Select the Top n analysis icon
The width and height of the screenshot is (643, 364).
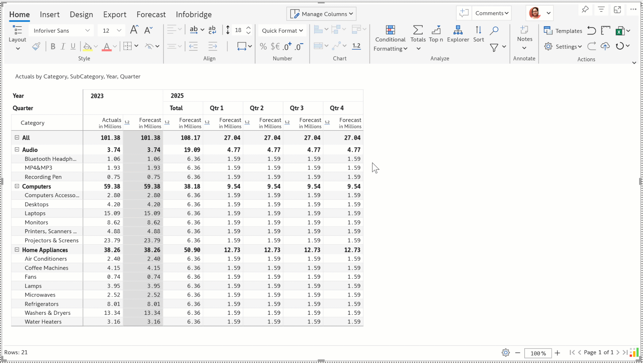coord(436,30)
